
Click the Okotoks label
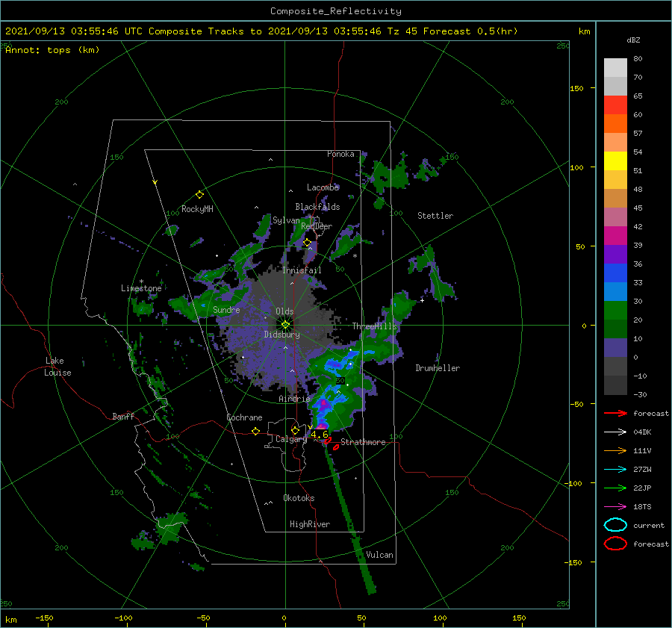click(299, 498)
